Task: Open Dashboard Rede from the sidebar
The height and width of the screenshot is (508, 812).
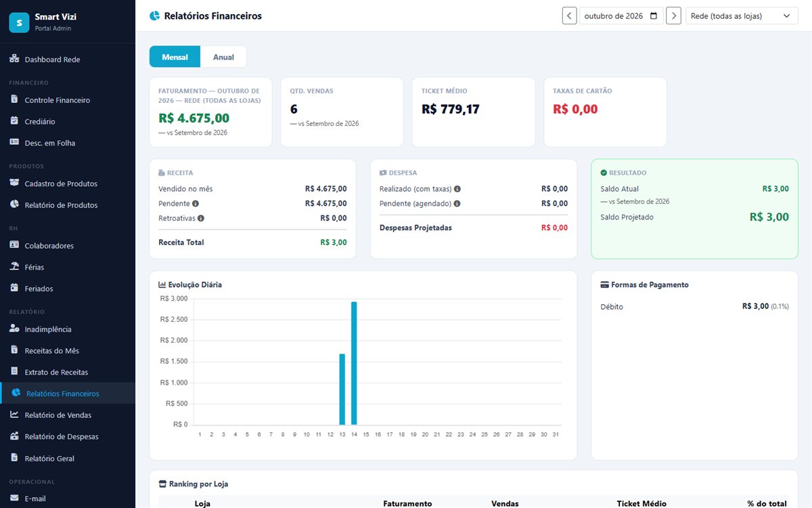Action: point(68,60)
